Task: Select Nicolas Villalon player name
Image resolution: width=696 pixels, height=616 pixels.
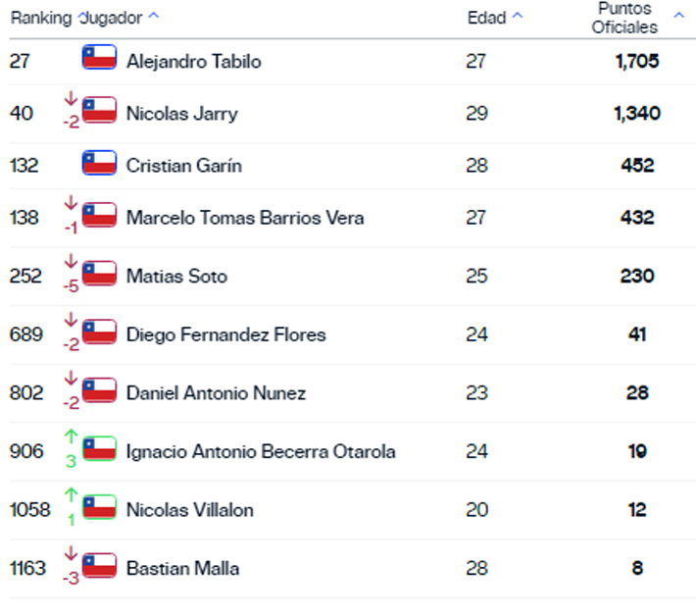Action: (189, 509)
